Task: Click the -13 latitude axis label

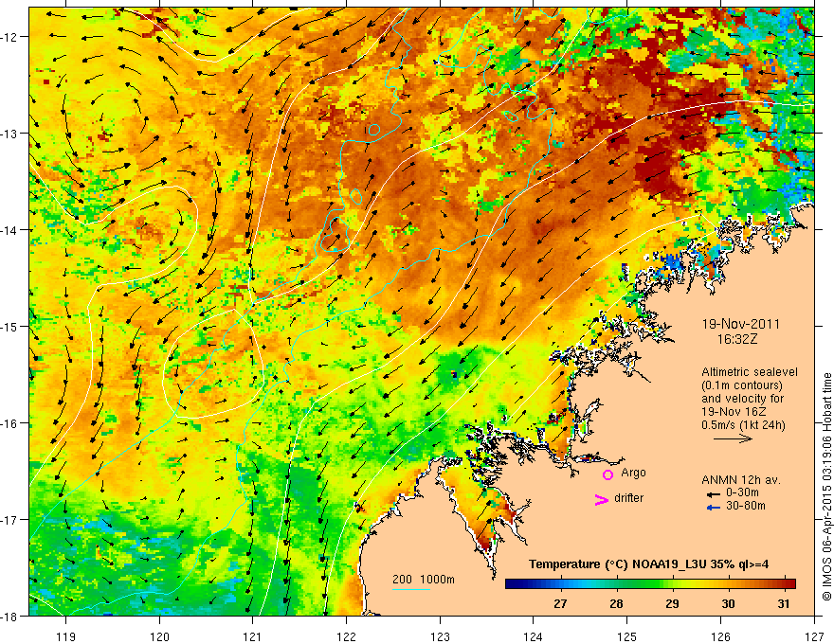Action: click(x=10, y=134)
